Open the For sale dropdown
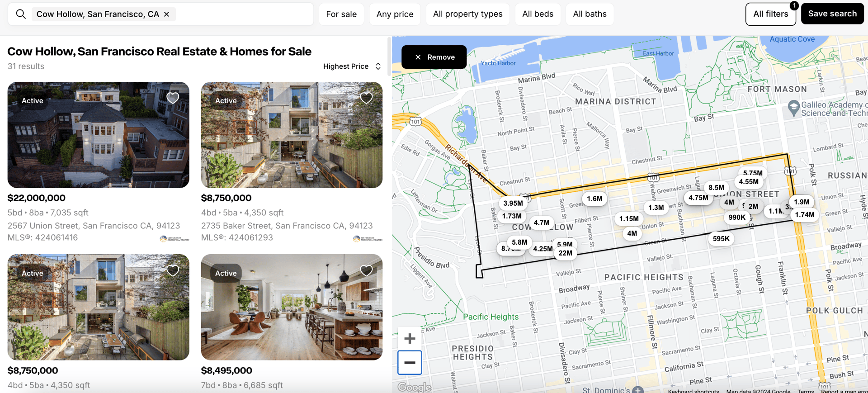868x393 pixels. click(341, 14)
